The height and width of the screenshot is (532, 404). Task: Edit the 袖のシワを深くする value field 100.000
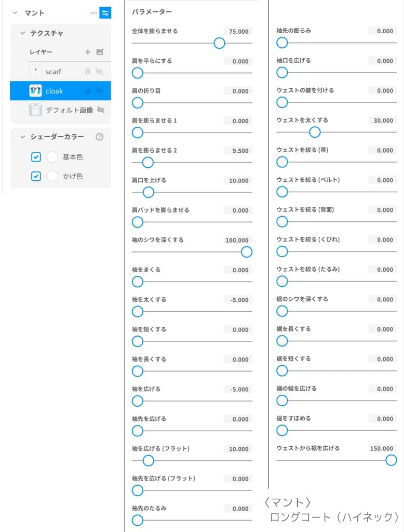pyautogui.click(x=238, y=240)
